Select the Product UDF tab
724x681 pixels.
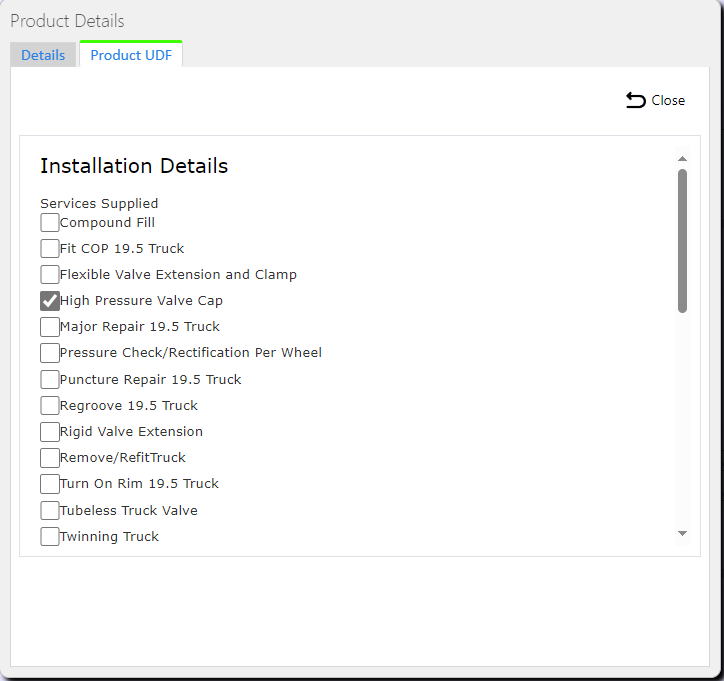[x=131, y=55]
